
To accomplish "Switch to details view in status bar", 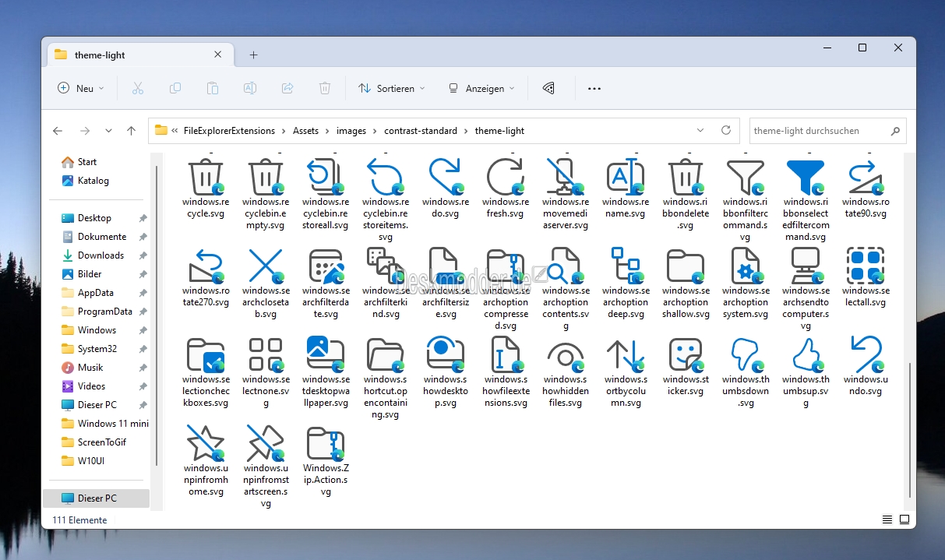I will [887, 519].
